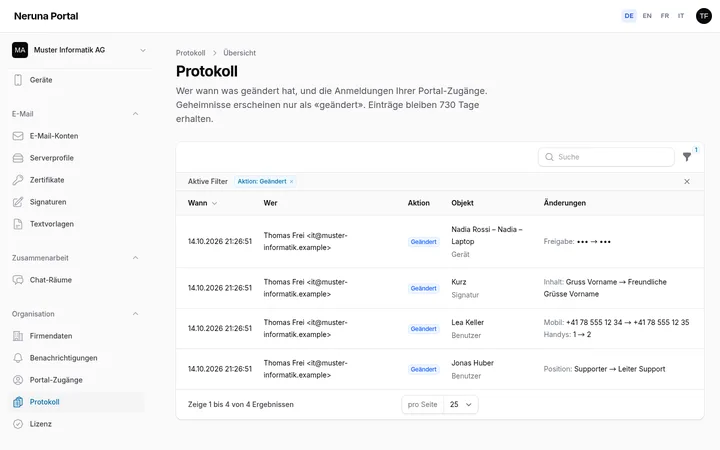Click the Geändert badge in the Kurz row
The image size is (720, 450).
coord(423,288)
